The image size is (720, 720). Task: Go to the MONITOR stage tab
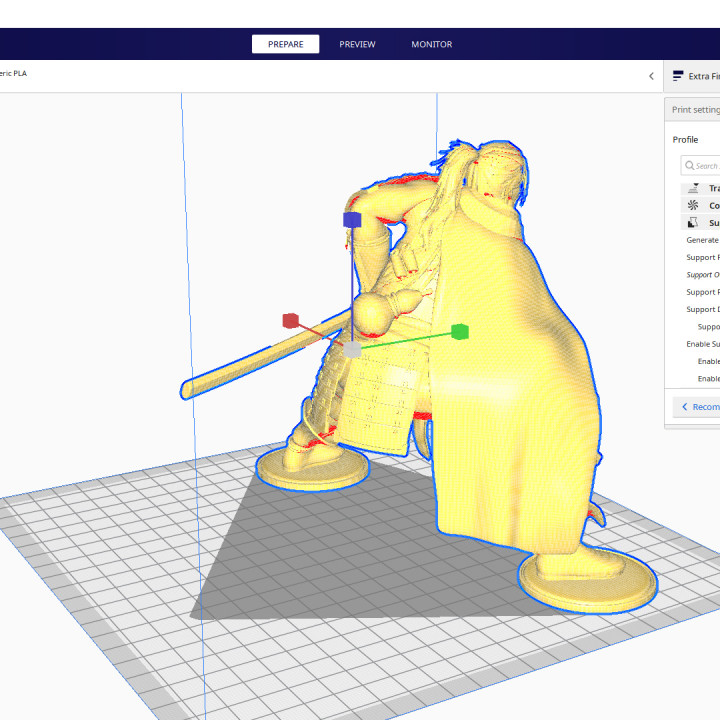pos(431,44)
